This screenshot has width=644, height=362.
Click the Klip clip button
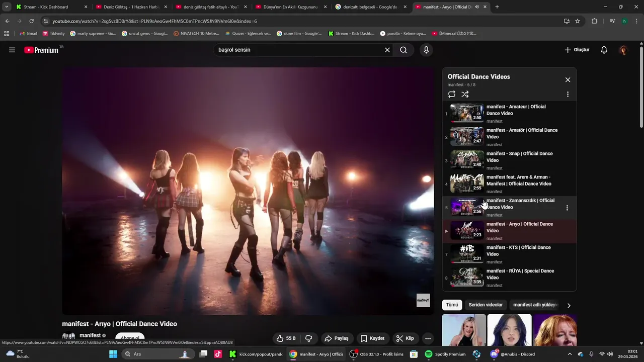pyautogui.click(x=405, y=338)
